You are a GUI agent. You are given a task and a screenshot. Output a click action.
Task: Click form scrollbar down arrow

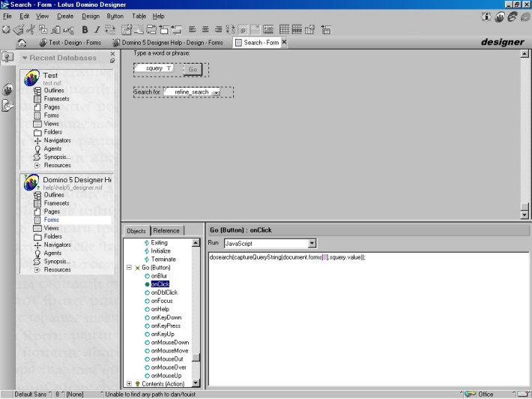coord(525,214)
